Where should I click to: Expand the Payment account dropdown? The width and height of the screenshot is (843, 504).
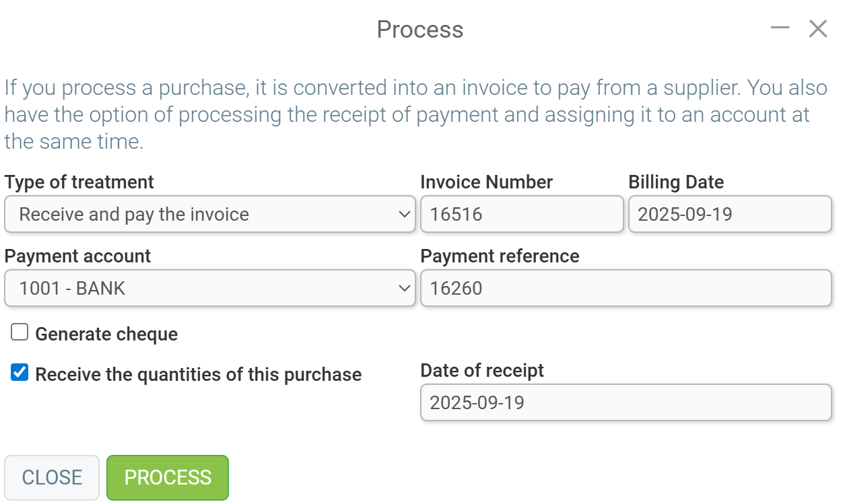tap(209, 288)
